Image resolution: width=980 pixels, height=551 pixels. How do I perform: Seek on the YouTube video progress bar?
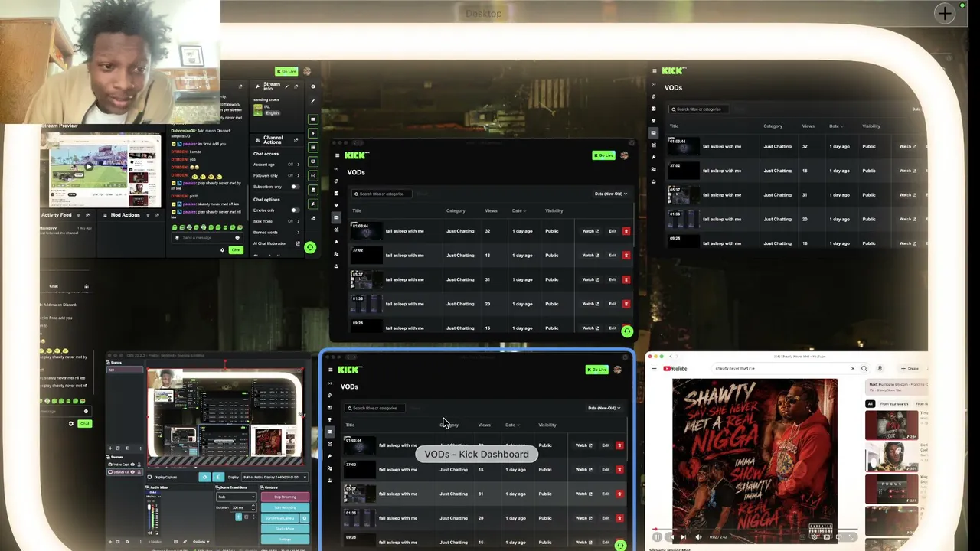(756, 529)
